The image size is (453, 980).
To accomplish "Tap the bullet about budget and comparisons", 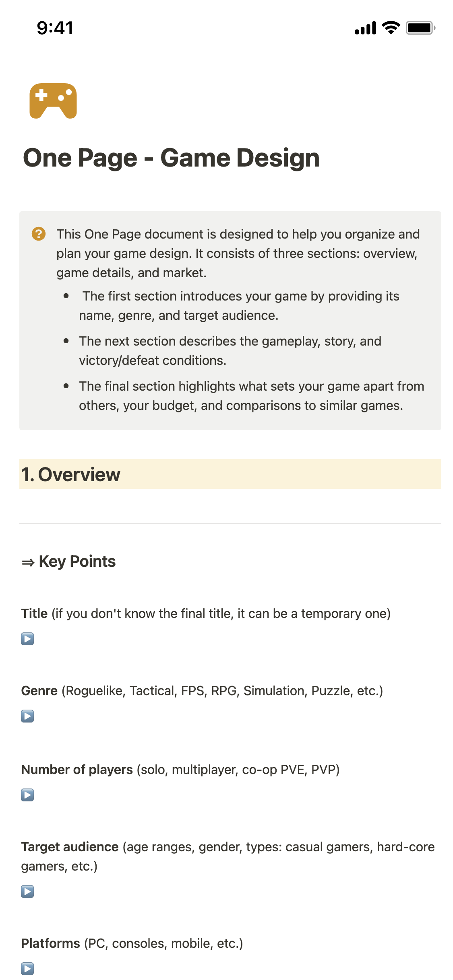I will coord(251,396).
